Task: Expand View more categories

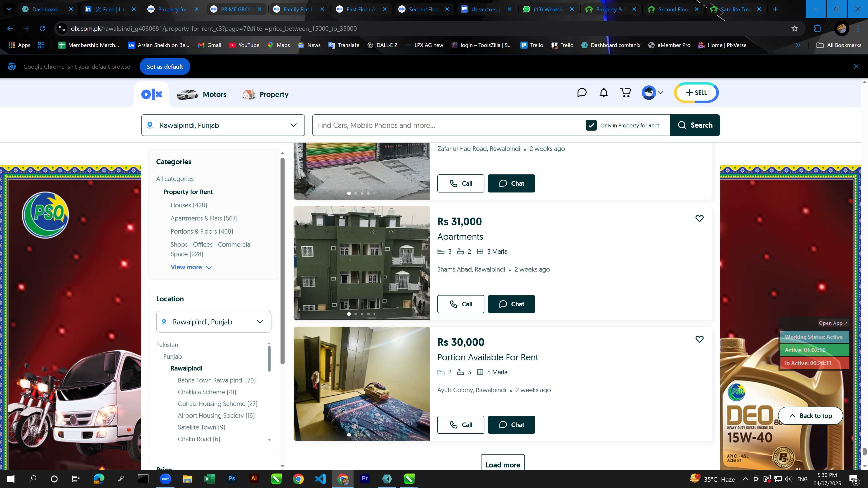Action: (191, 267)
